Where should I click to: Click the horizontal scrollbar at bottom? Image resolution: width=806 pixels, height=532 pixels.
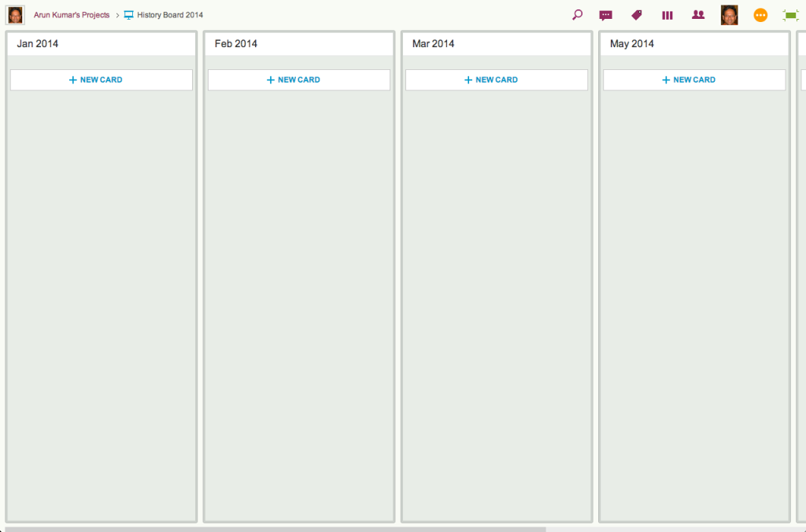click(x=276, y=529)
